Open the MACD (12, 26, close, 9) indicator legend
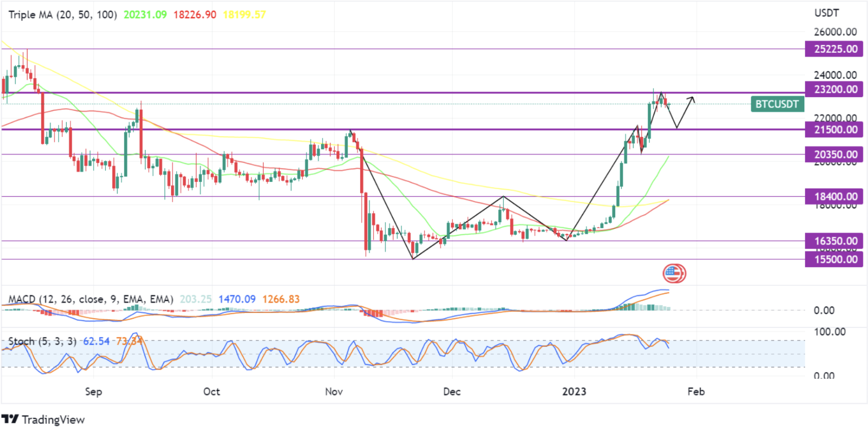The width and height of the screenshot is (868, 431). pos(91,299)
